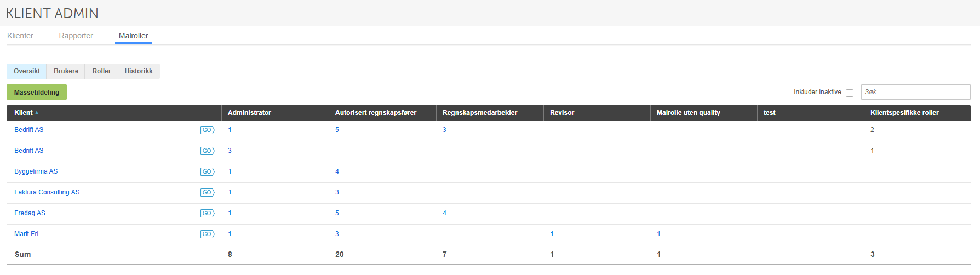Sort by Klient column arrow
Screen dimensions: 980x275
tap(37, 113)
